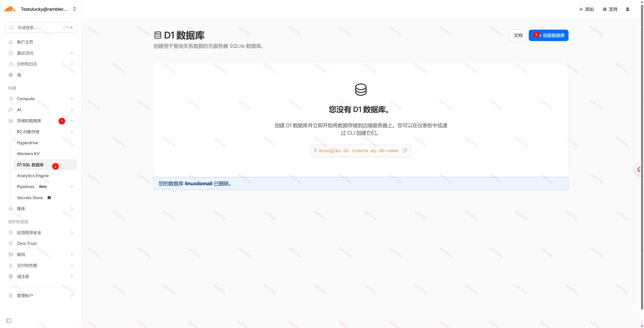
Task: Focus the quick search input field
Action: pyautogui.click(x=41, y=27)
